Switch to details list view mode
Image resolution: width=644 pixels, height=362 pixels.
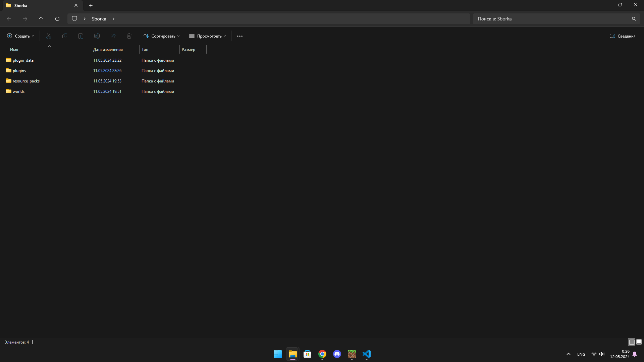[632, 342]
